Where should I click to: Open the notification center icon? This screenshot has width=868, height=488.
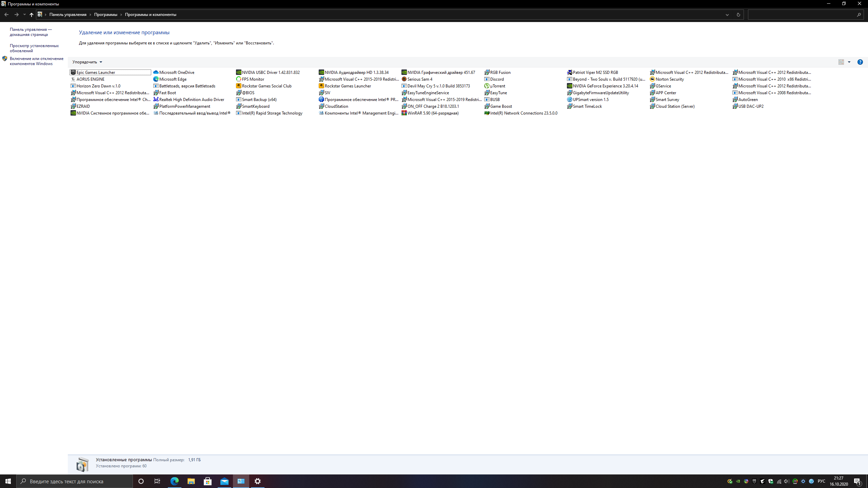click(x=857, y=481)
